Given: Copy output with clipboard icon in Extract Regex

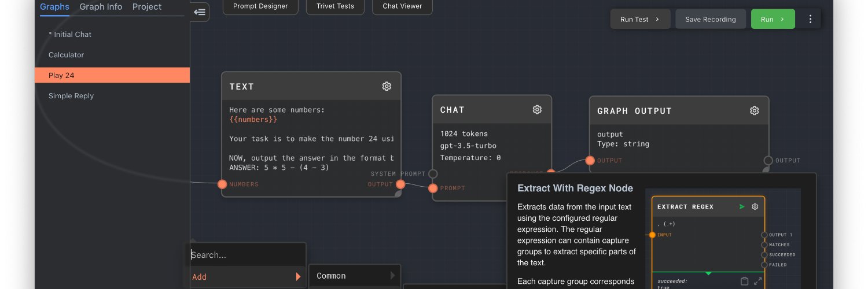Looking at the screenshot, I should click(x=745, y=281).
